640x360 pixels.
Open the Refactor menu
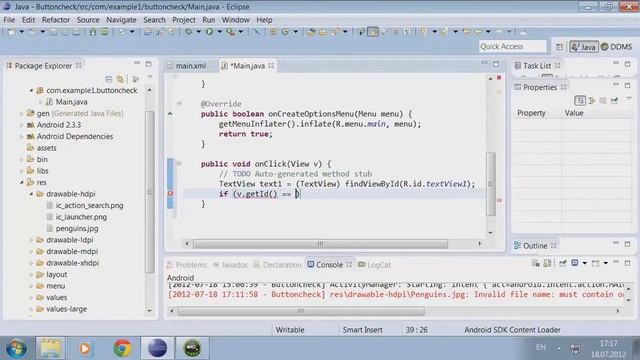point(56,20)
